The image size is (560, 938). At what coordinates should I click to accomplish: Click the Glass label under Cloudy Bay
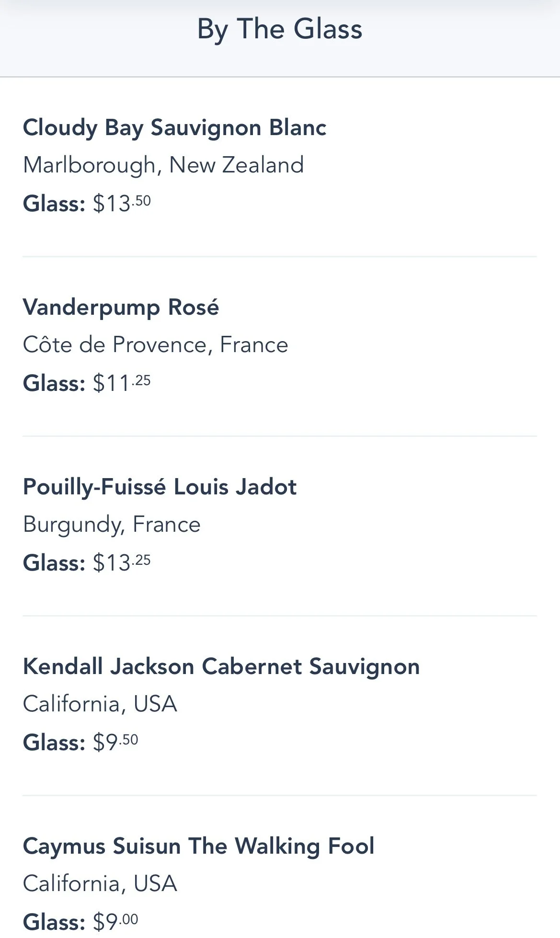coord(54,204)
